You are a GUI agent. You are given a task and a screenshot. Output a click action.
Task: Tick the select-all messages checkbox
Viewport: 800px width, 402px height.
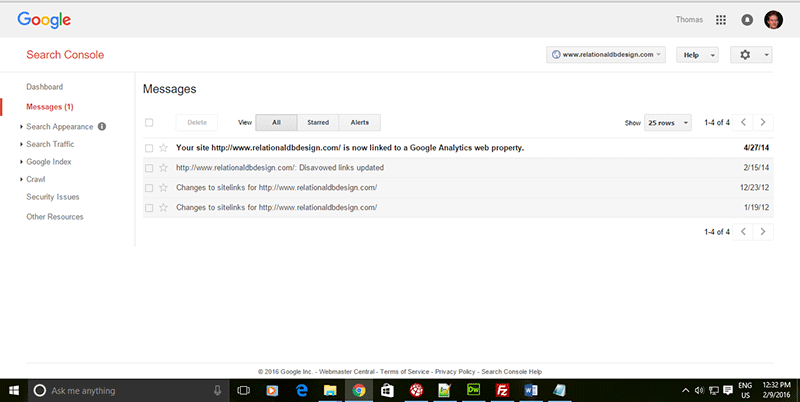(149, 122)
